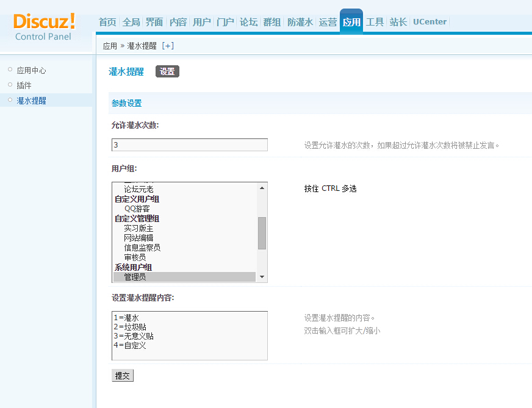Choose QQ游客 in the user group list
532x408 pixels.
[x=137, y=209]
